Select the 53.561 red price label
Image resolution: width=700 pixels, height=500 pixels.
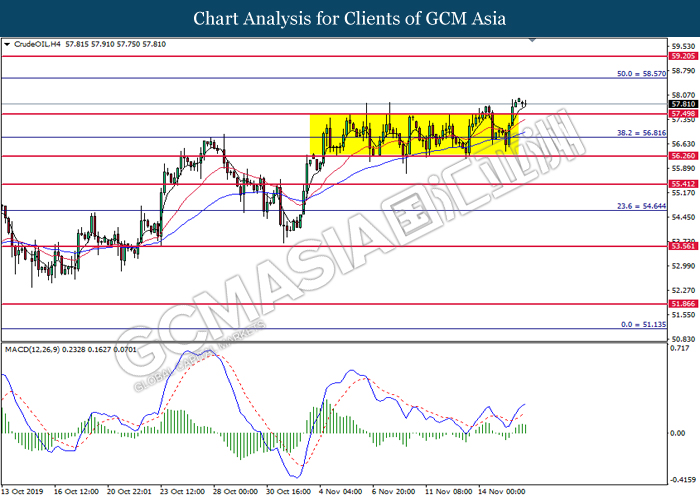(x=683, y=246)
